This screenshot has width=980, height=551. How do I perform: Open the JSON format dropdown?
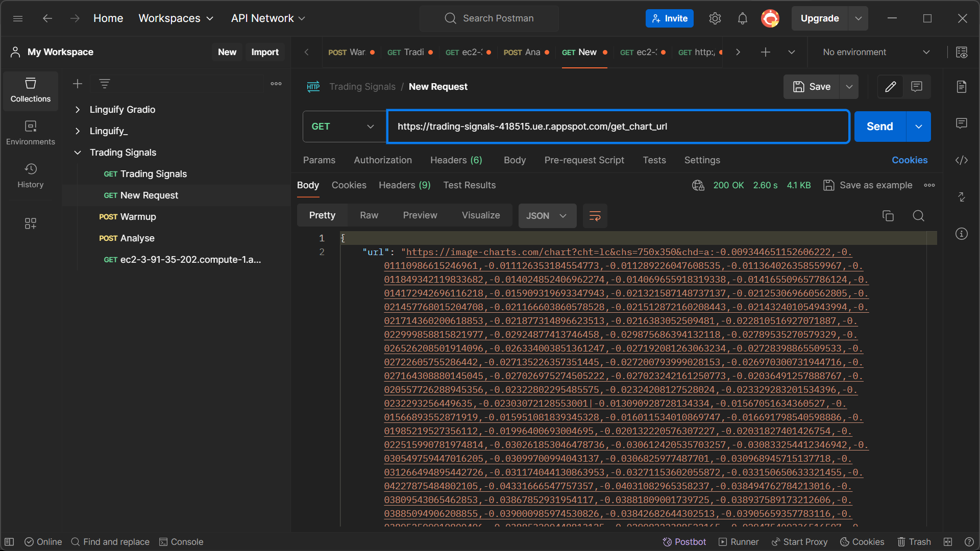point(547,216)
